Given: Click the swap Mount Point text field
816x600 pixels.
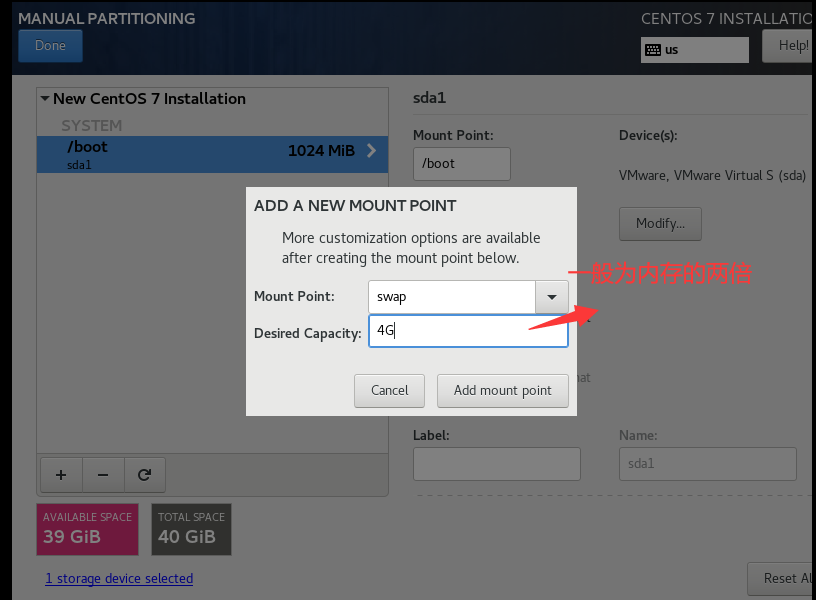Looking at the screenshot, I should pyautogui.click(x=452, y=297).
